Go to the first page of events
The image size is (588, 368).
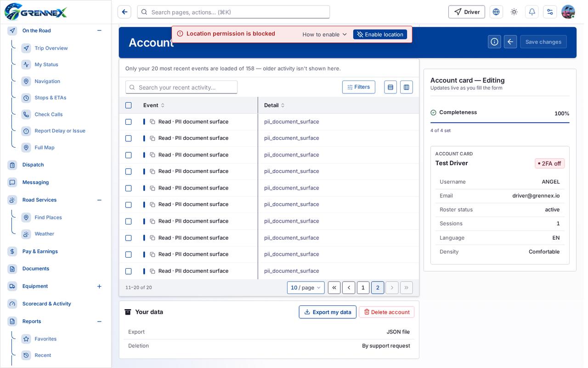[x=334, y=287]
